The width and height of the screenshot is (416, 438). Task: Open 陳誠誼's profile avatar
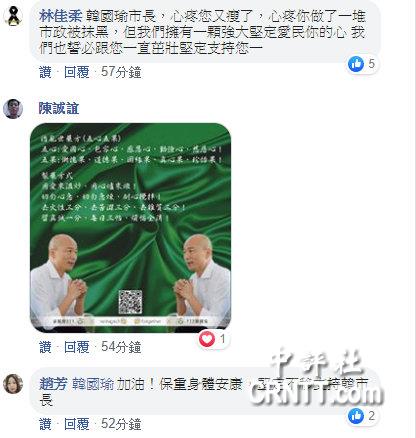coord(13,109)
